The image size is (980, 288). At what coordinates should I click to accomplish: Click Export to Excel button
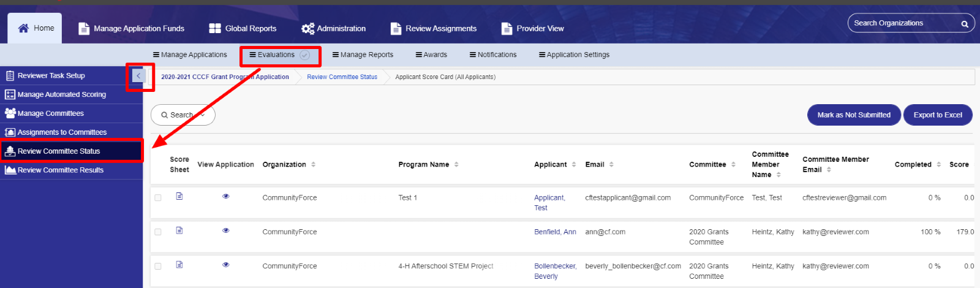pyautogui.click(x=938, y=115)
